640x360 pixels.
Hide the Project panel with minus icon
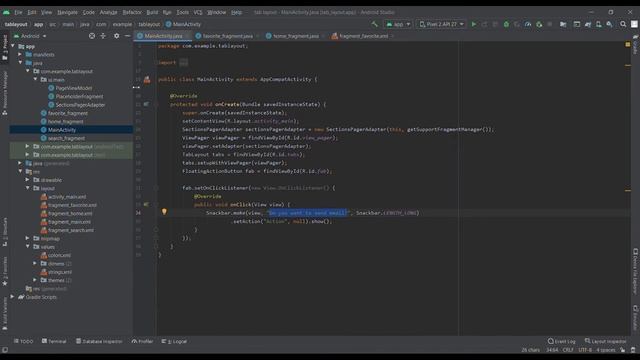127,36
